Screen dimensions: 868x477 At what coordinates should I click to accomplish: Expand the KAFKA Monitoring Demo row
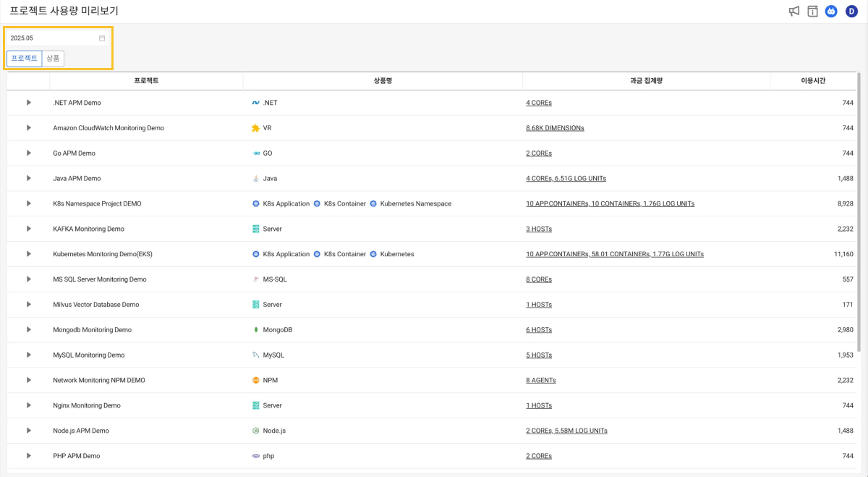click(29, 229)
